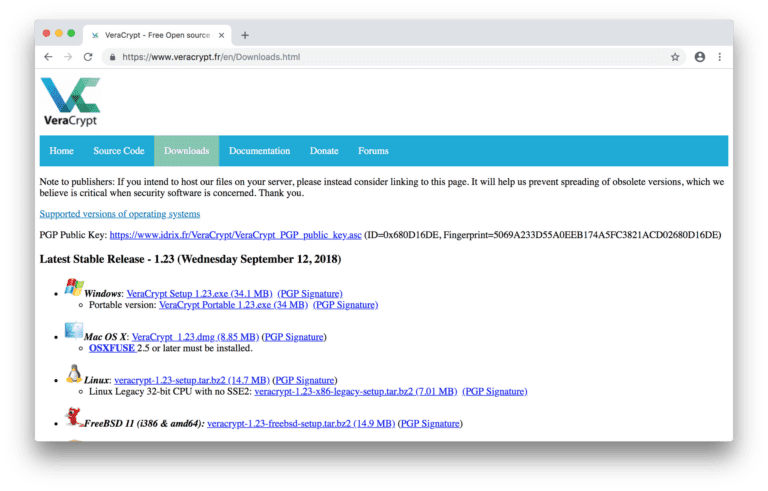Download VeraCrypt Setup 1.23.exe
Image resolution: width=768 pixels, height=491 pixels.
pos(199,294)
